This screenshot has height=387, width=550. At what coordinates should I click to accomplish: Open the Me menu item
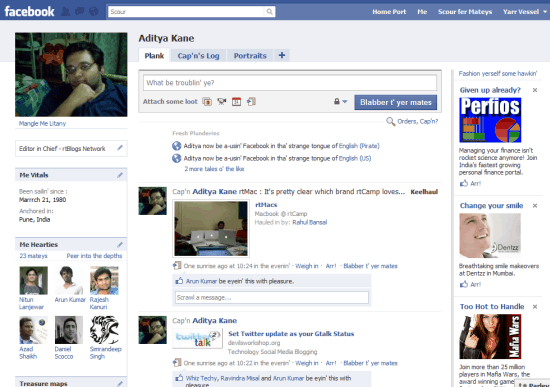pos(422,12)
